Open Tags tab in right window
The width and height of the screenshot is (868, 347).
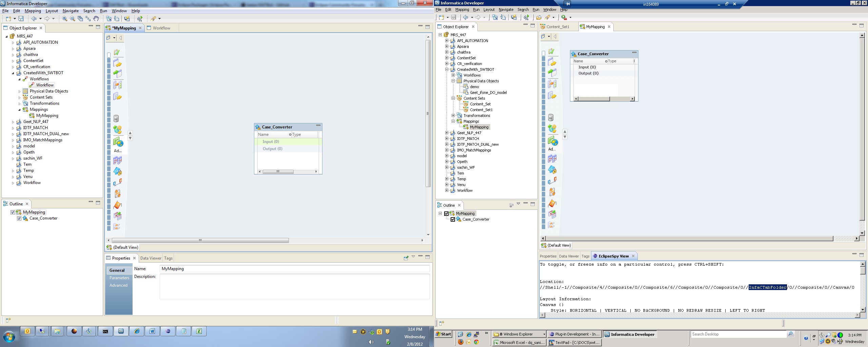click(x=586, y=256)
